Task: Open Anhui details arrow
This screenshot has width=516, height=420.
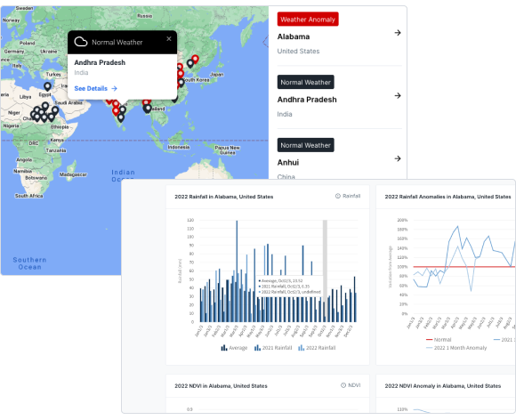Action: pos(398,158)
